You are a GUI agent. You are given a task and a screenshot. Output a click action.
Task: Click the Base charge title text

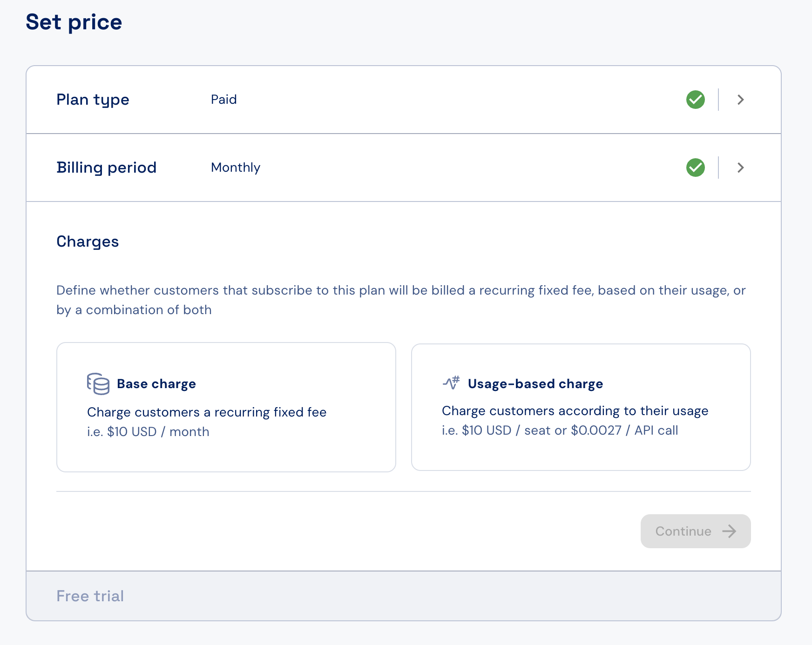pos(156,384)
